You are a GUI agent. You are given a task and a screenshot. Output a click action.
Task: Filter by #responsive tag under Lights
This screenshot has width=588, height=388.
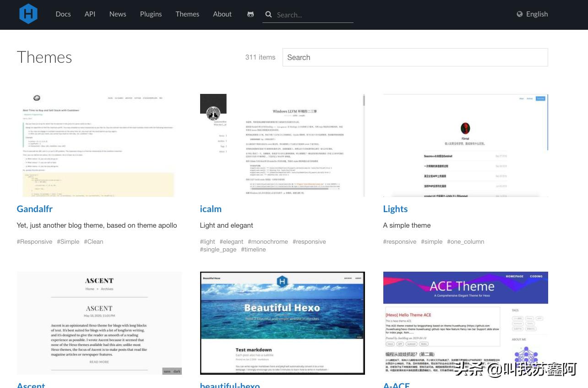(x=400, y=241)
